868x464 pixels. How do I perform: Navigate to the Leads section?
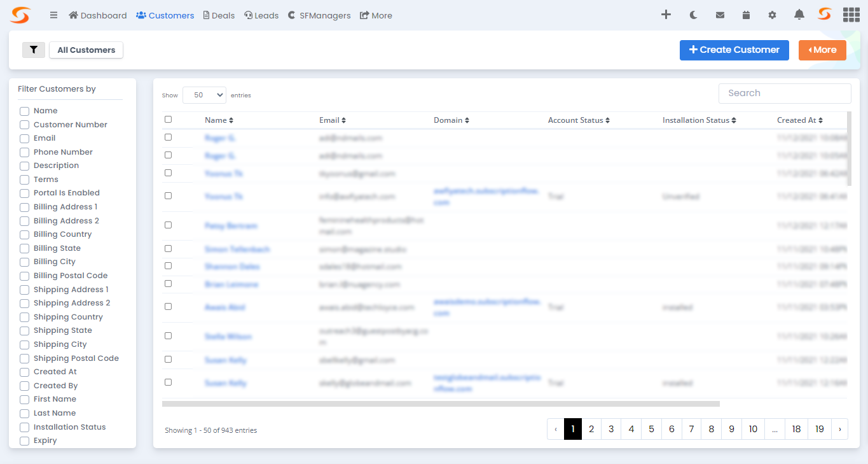pyautogui.click(x=261, y=15)
